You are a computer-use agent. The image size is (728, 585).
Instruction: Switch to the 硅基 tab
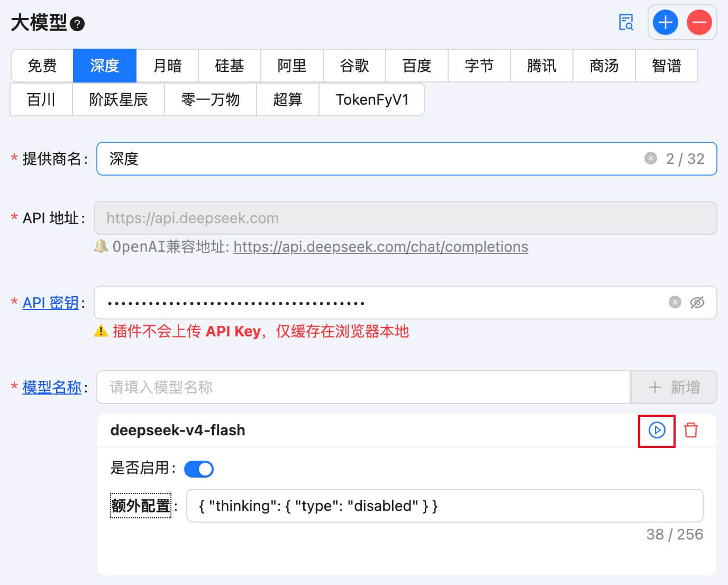(230, 66)
